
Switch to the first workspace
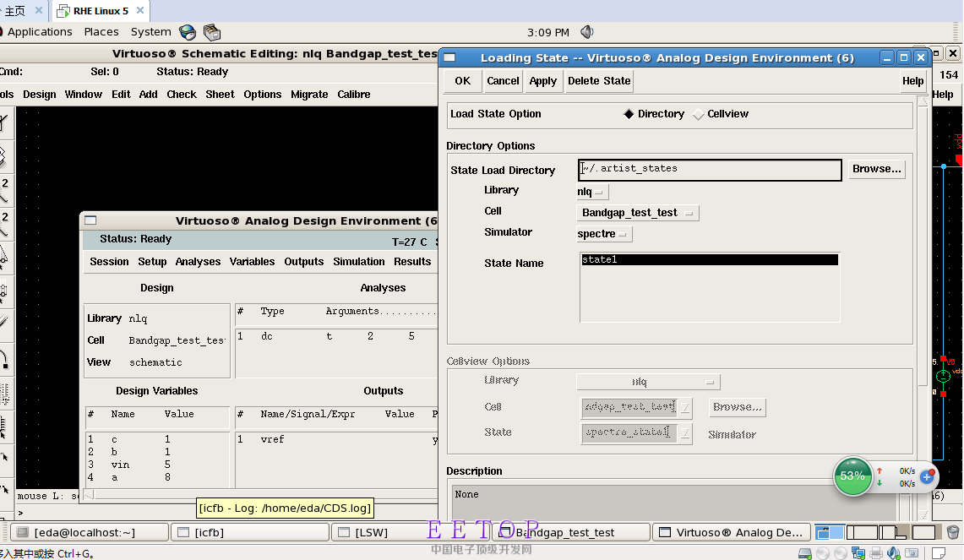coord(830,532)
